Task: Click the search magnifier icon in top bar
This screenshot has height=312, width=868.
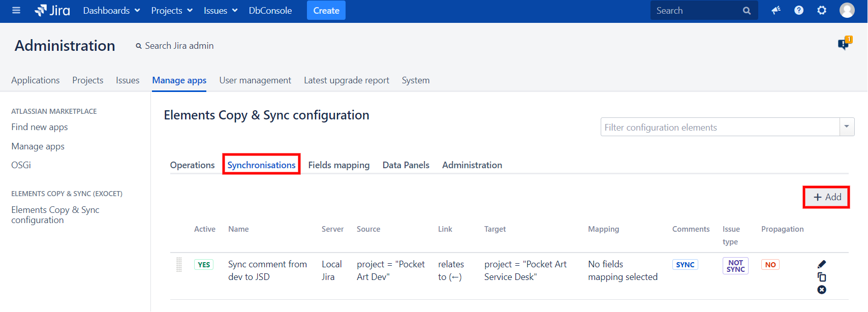Action: [747, 11]
